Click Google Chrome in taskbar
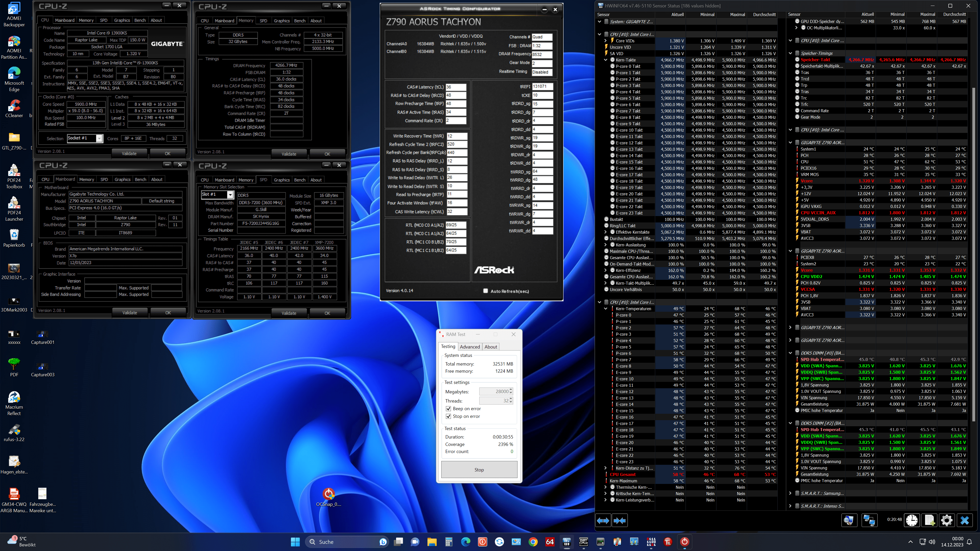 (533, 542)
